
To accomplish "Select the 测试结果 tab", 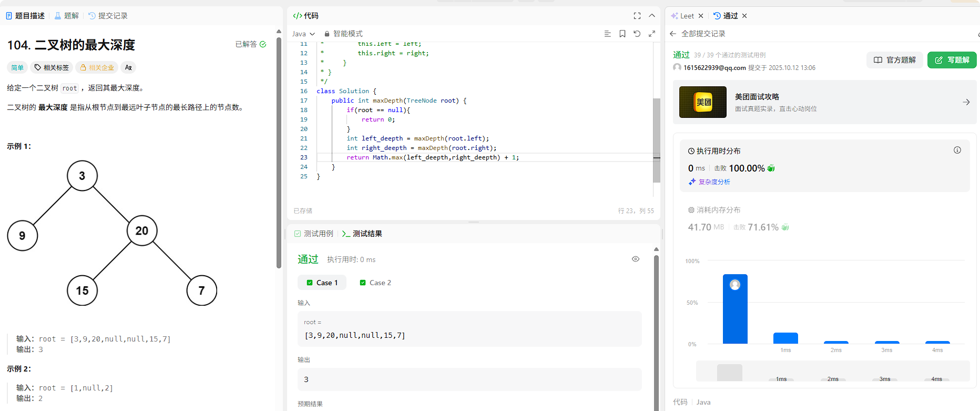I will coord(362,234).
